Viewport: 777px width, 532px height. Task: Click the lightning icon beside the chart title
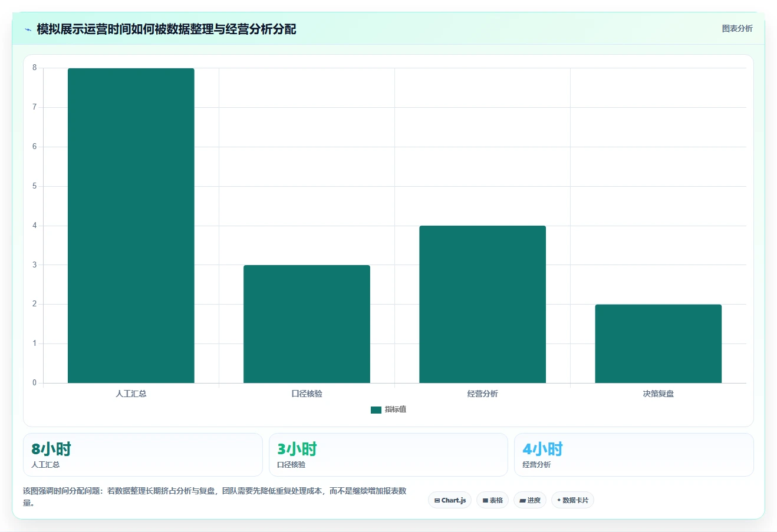(x=28, y=29)
